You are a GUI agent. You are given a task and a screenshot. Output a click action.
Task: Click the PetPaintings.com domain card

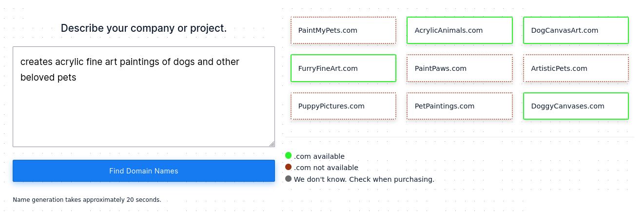click(459, 106)
